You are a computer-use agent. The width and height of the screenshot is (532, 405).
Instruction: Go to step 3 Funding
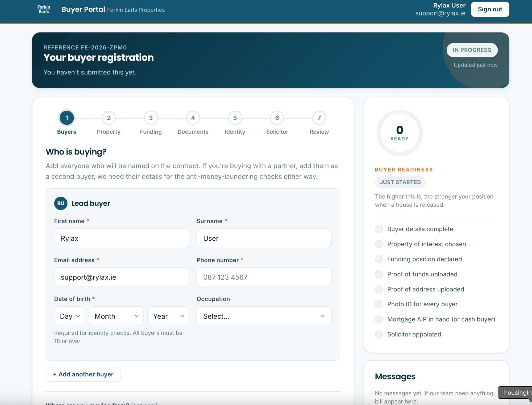[x=151, y=118]
